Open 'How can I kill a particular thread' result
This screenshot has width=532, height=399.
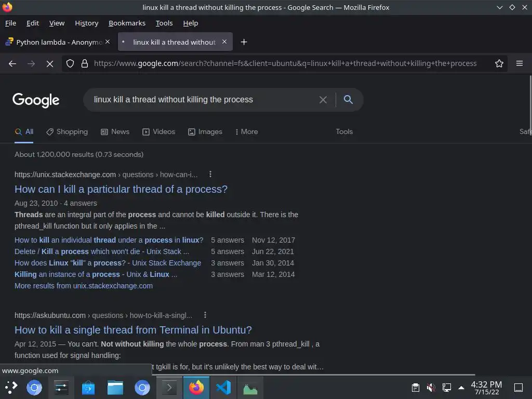click(121, 189)
